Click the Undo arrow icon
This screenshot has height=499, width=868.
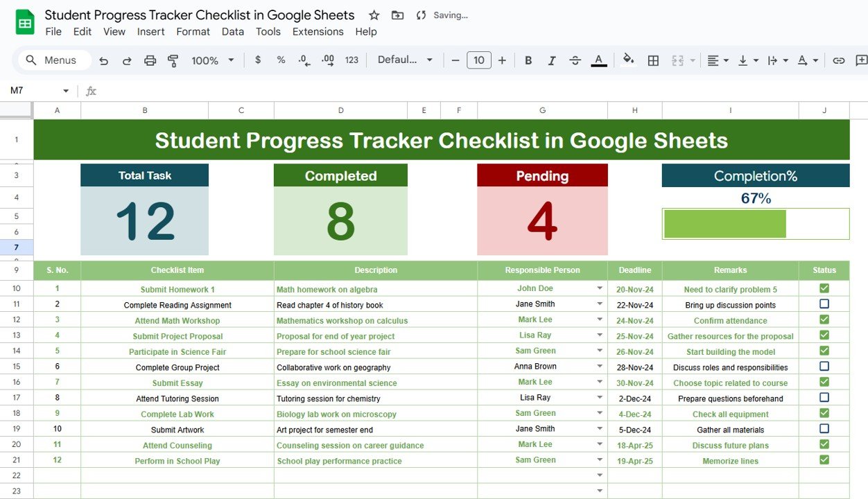coord(104,61)
